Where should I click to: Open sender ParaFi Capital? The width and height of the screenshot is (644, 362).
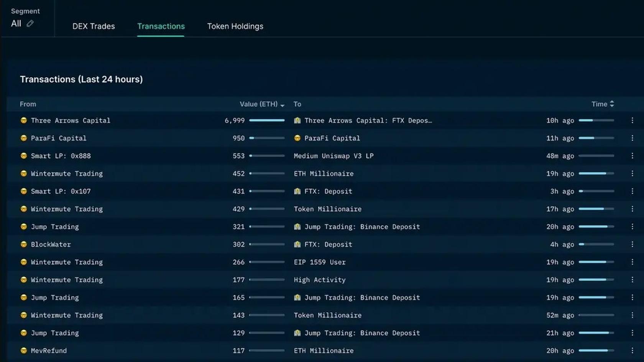[x=59, y=138]
